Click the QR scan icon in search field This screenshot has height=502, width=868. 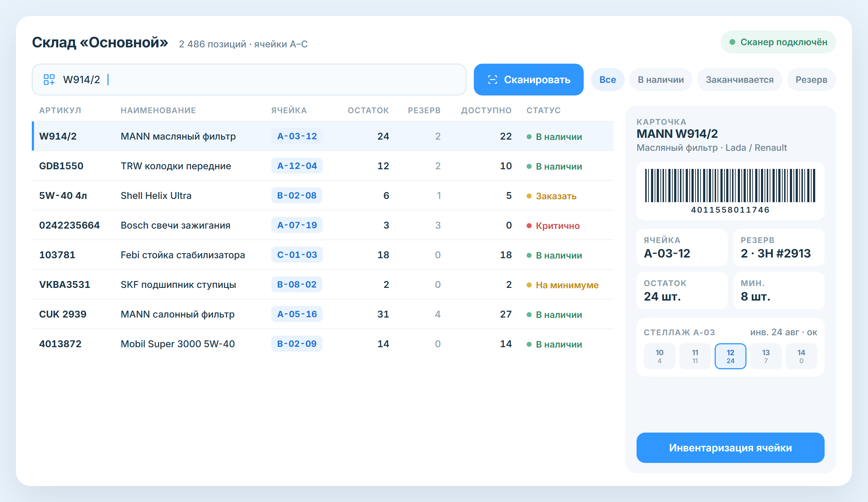click(49, 80)
